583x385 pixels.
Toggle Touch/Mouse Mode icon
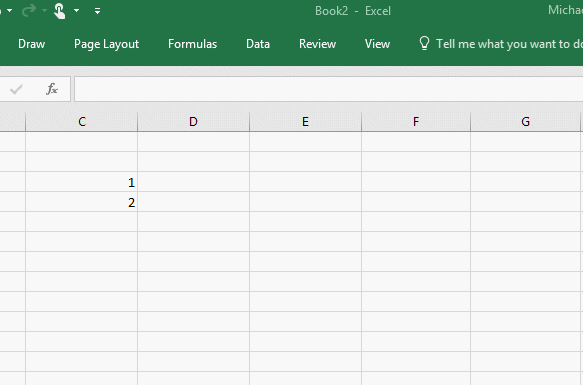(x=59, y=11)
